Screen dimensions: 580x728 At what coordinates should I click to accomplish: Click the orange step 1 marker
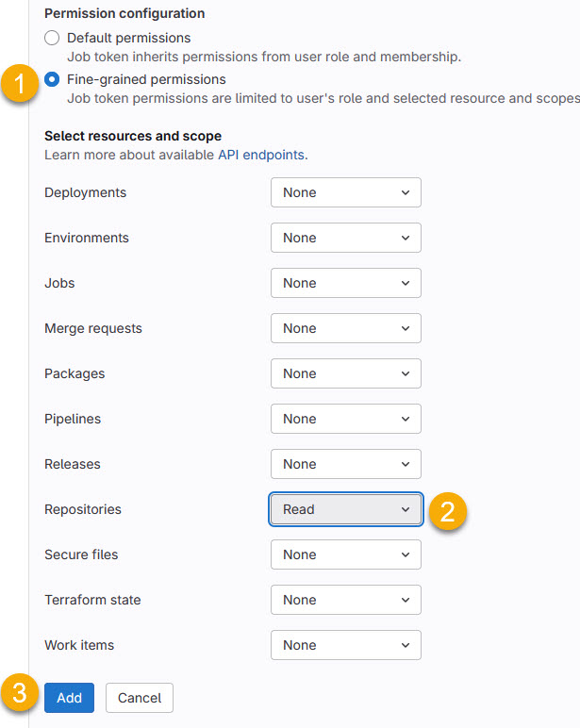point(20,81)
